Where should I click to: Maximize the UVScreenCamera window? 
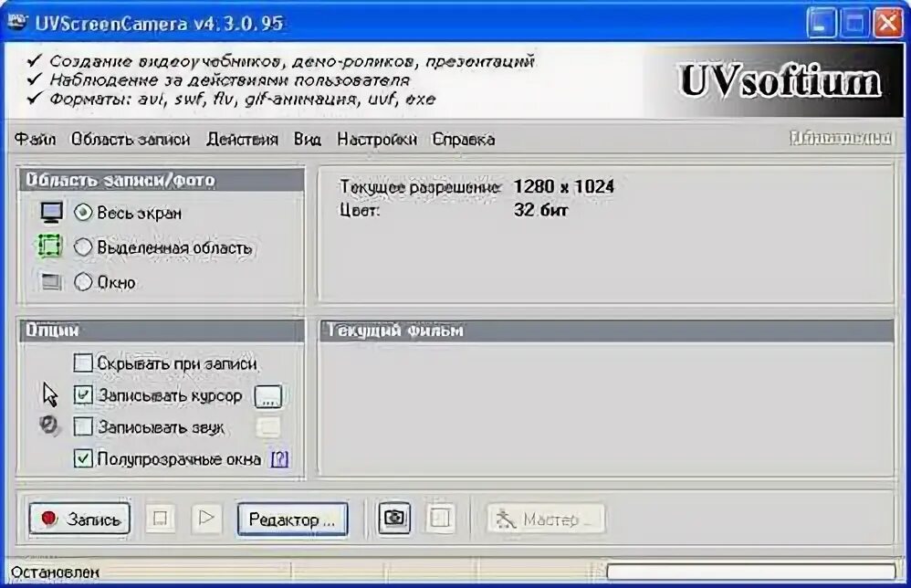[854, 23]
